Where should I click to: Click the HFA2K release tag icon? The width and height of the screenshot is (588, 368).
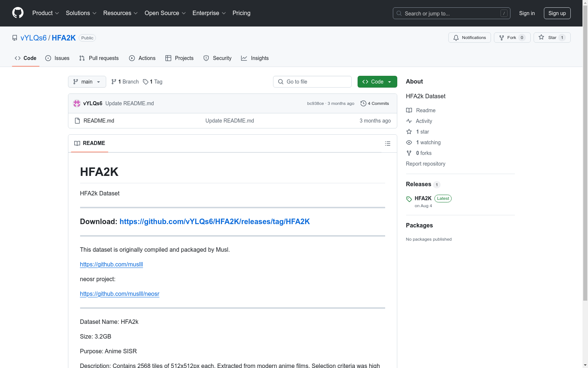click(x=409, y=199)
